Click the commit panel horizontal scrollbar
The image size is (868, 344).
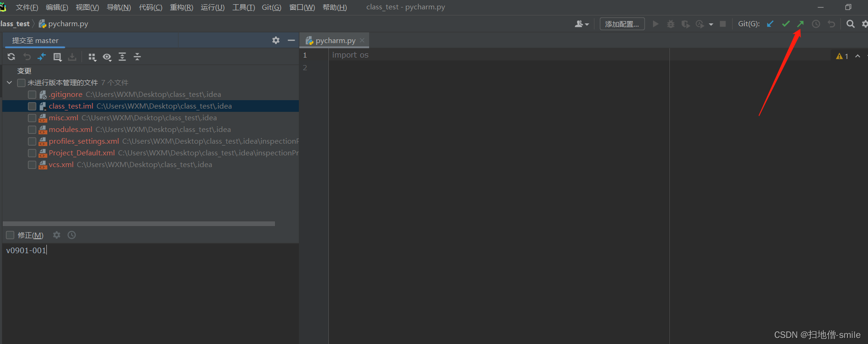139,224
